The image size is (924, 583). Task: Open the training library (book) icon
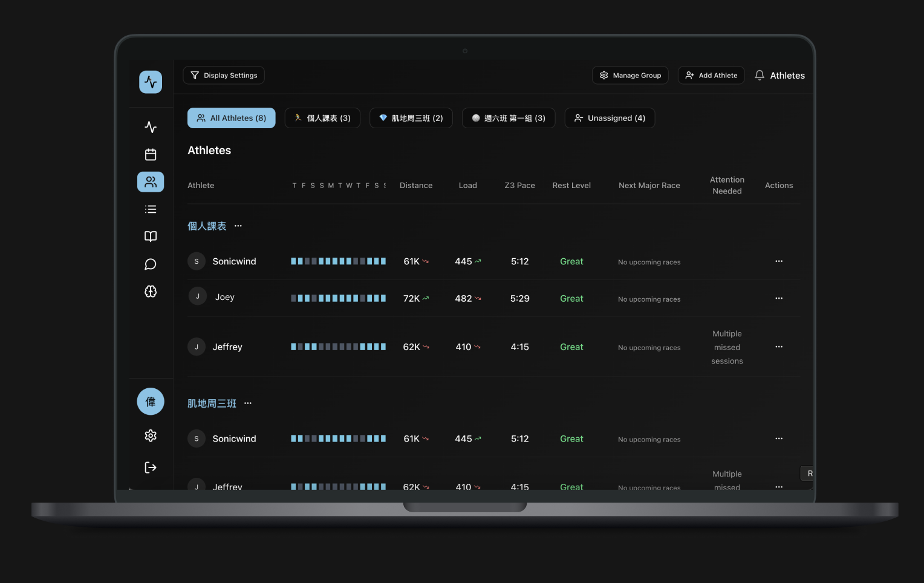150,236
